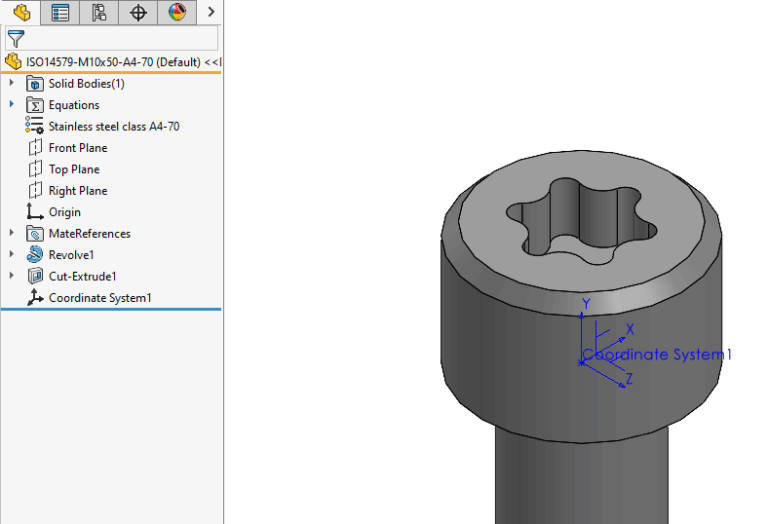
Task: Expand the Equations folder
Action: click(12, 105)
